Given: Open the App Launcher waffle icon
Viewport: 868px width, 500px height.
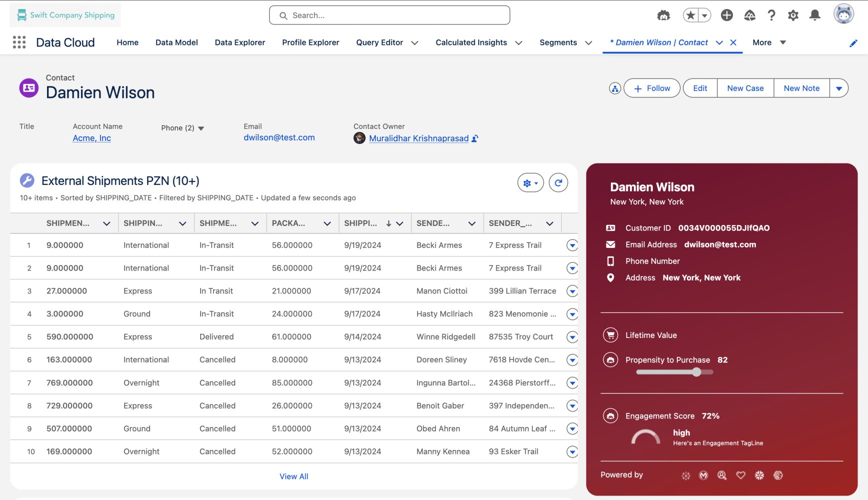Looking at the screenshot, I should (x=19, y=42).
